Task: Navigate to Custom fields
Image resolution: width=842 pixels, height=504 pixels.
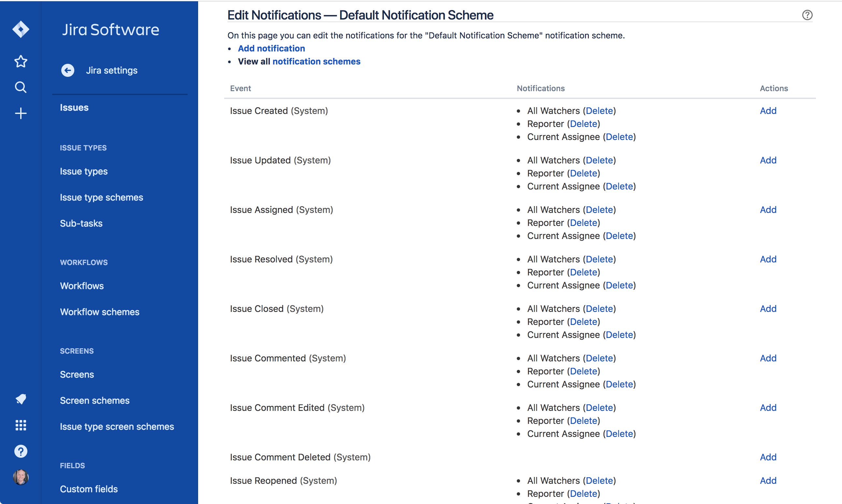Action: [89, 489]
